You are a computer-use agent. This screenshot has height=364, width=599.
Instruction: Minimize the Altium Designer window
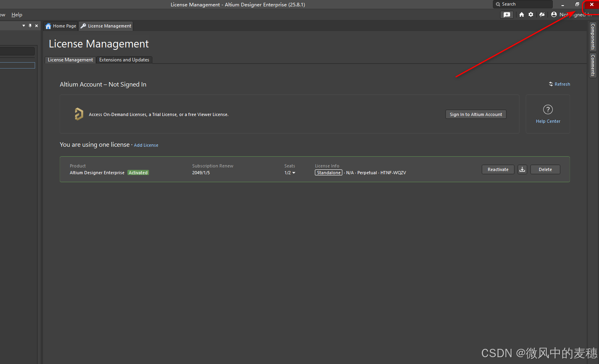point(562,4)
